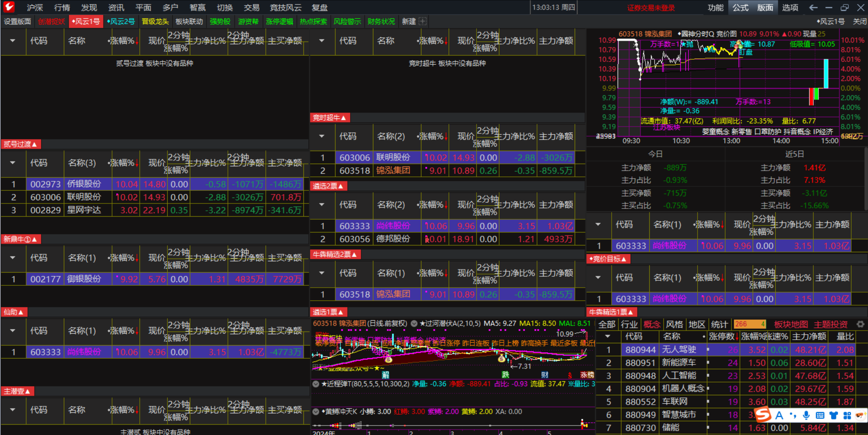The image size is (868, 435).
Task: Select the 地区 sector filter tab
Action: pyautogui.click(x=697, y=324)
